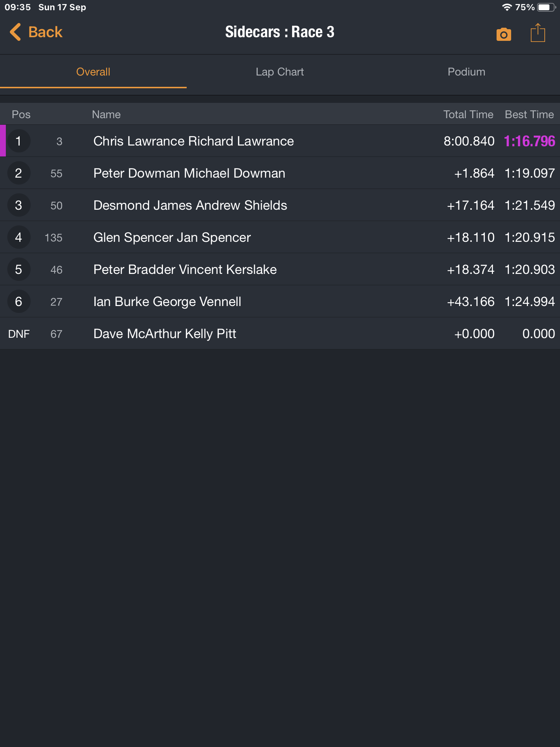Viewport: 560px width, 747px height.
Task: Tap position badge number 6
Action: 19,302
